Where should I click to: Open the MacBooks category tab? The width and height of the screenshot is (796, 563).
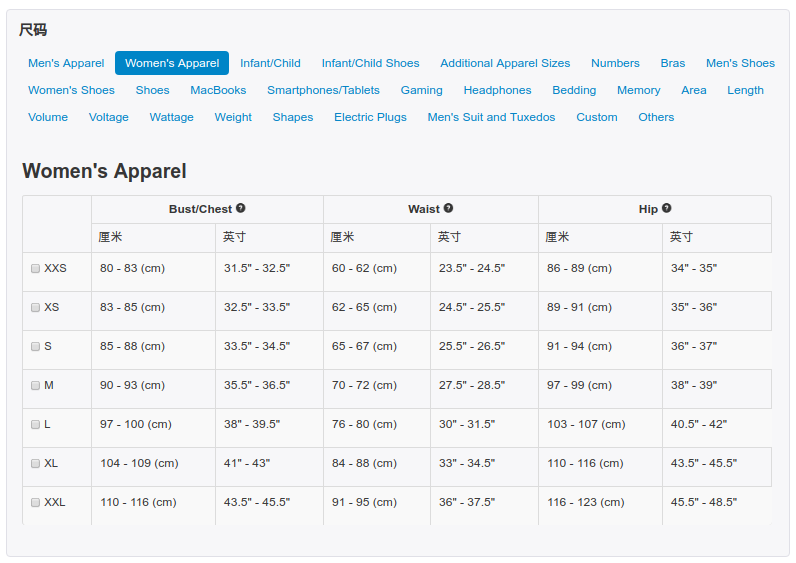(218, 90)
